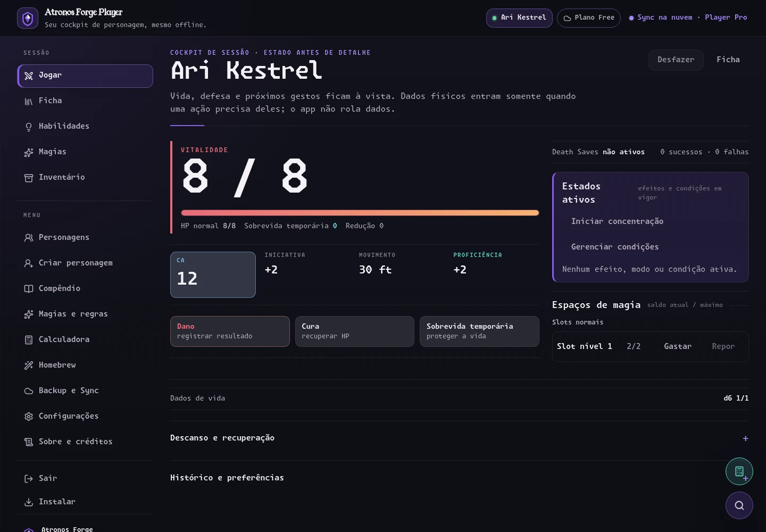Click Iniciar concentração
Screen dimensions: 766x532
pos(617,222)
